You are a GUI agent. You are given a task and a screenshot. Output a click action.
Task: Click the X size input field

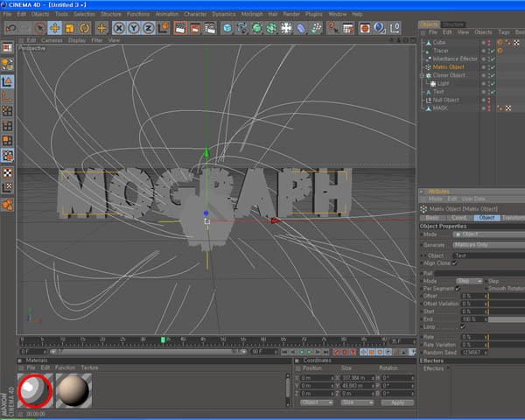pos(356,378)
